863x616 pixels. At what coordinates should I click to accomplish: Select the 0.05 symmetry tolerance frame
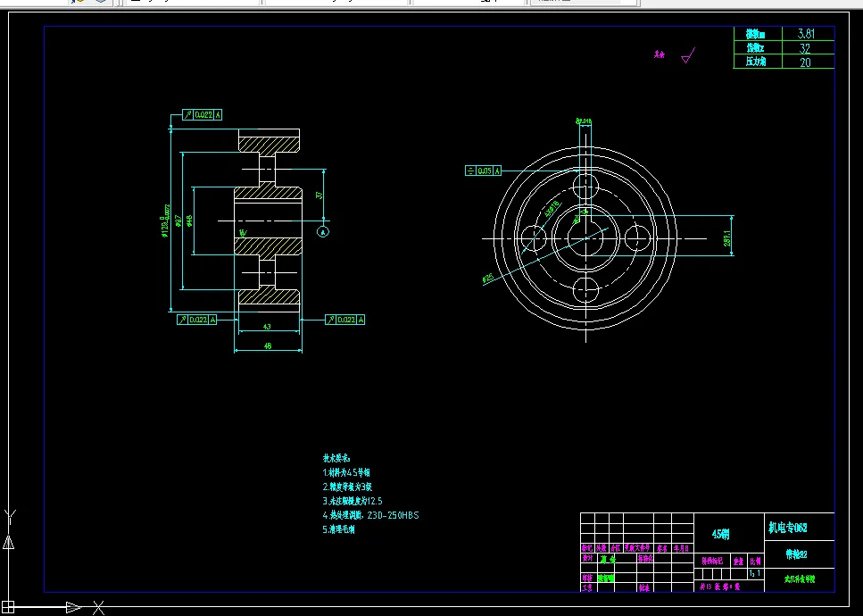coord(483,171)
